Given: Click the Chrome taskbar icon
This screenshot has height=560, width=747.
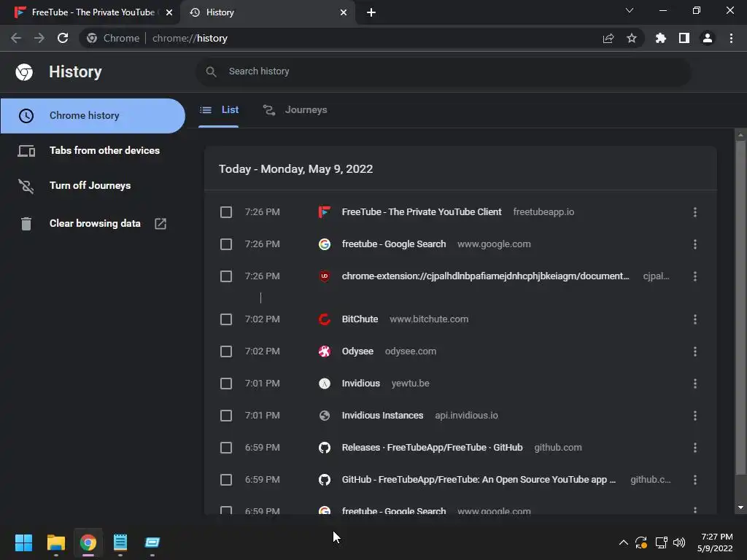Looking at the screenshot, I should [88, 542].
